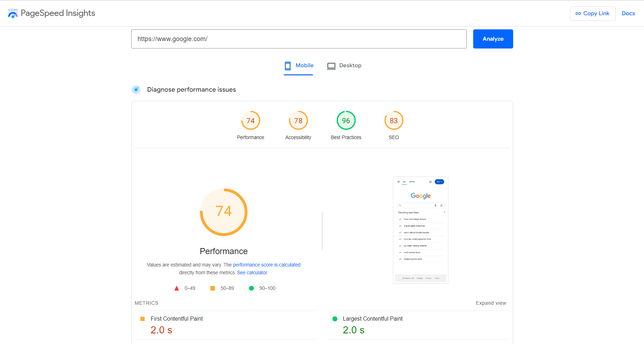Click the red triangle 0–49 legend icon
The height and width of the screenshot is (344, 644).
[x=177, y=288]
